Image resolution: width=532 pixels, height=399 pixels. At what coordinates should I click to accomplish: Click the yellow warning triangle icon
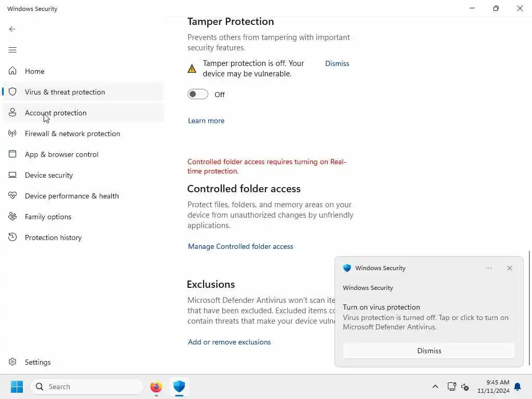pos(192,69)
